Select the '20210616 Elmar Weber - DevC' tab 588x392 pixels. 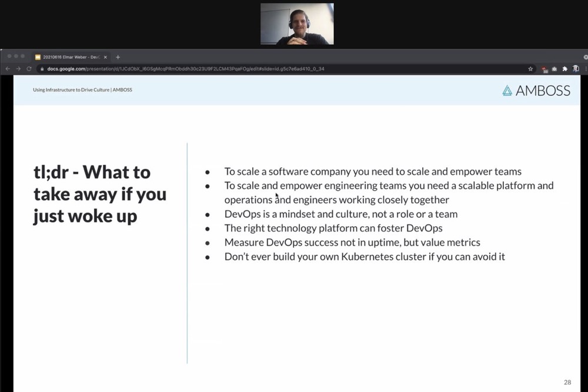[71, 57]
